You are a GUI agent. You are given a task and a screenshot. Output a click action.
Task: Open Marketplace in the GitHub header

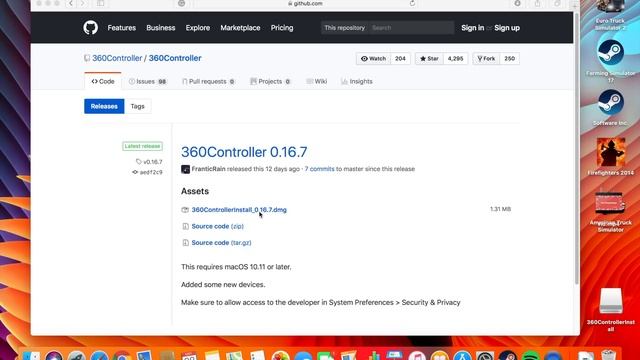coord(240,28)
